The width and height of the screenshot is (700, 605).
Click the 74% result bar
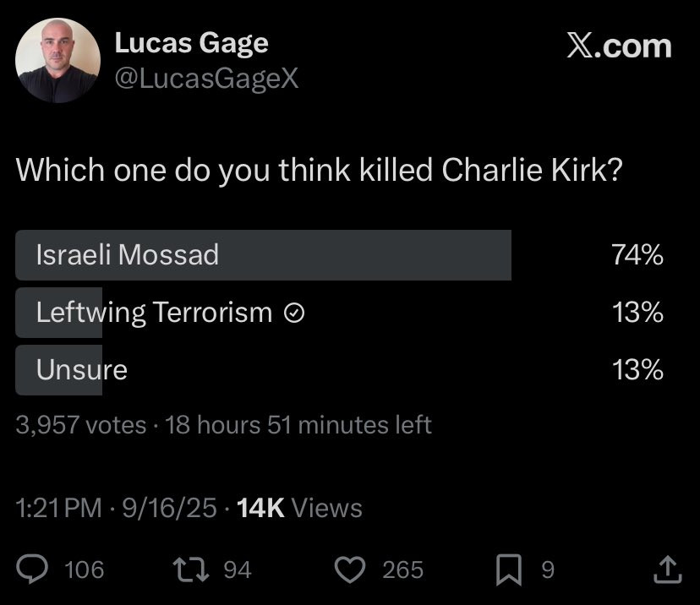tap(264, 255)
